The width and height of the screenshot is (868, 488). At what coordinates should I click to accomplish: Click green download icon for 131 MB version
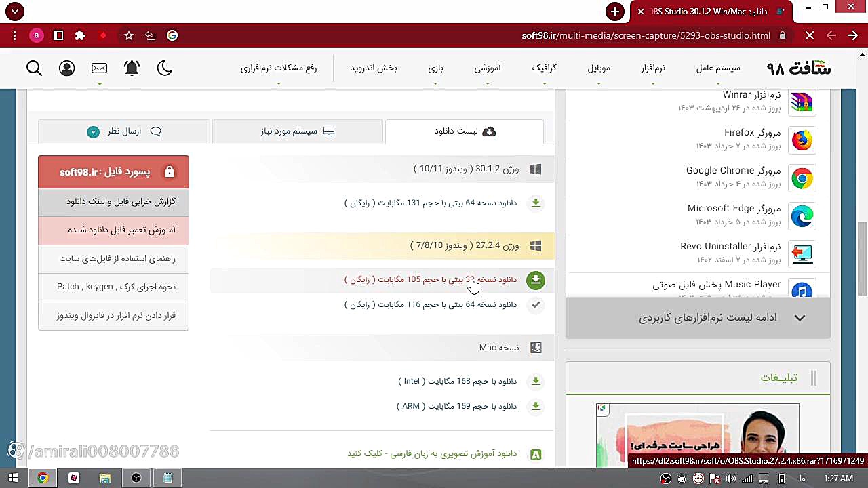536,203
